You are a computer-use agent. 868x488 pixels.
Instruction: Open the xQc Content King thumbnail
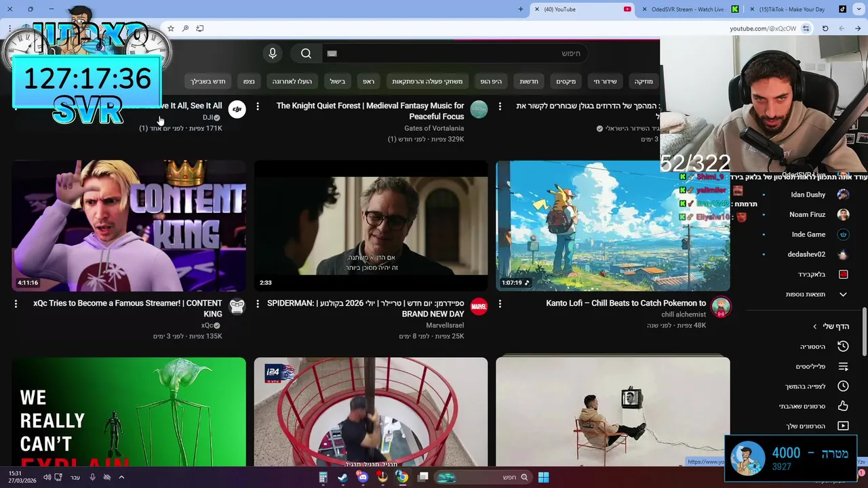pos(129,226)
